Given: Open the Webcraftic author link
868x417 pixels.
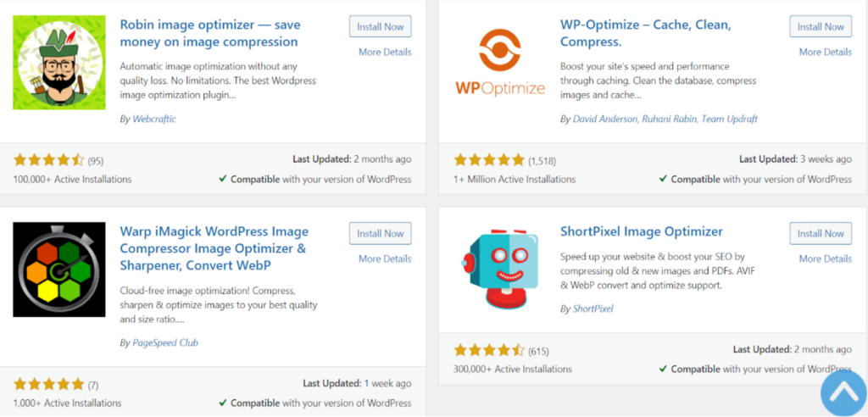Looking at the screenshot, I should [x=154, y=119].
